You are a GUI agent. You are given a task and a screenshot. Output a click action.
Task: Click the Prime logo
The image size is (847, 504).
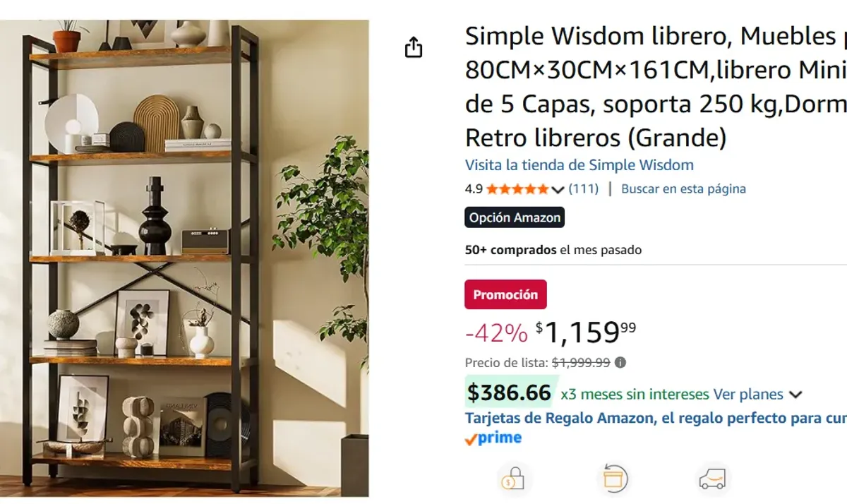(493, 438)
